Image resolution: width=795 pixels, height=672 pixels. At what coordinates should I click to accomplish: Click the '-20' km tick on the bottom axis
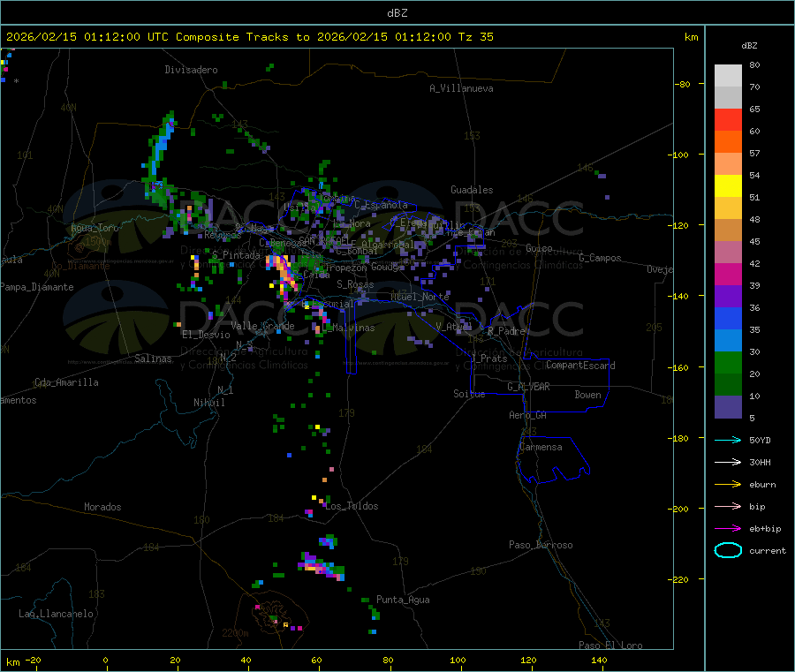point(34,660)
